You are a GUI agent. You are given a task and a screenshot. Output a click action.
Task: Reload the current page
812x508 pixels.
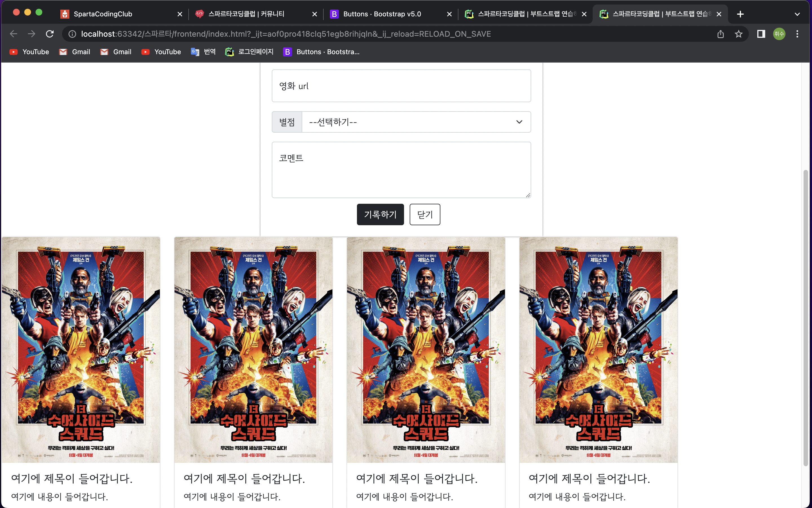click(50, 34)
